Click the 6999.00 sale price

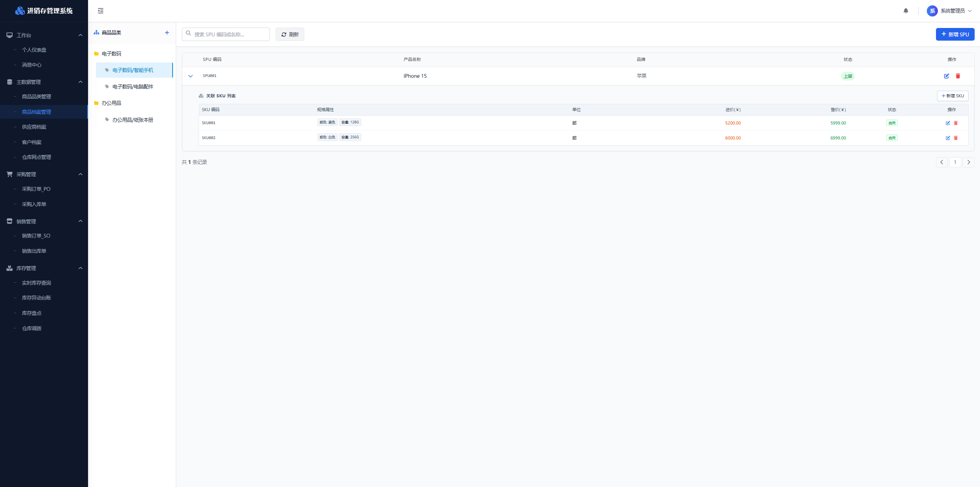(x=838, y=138)
